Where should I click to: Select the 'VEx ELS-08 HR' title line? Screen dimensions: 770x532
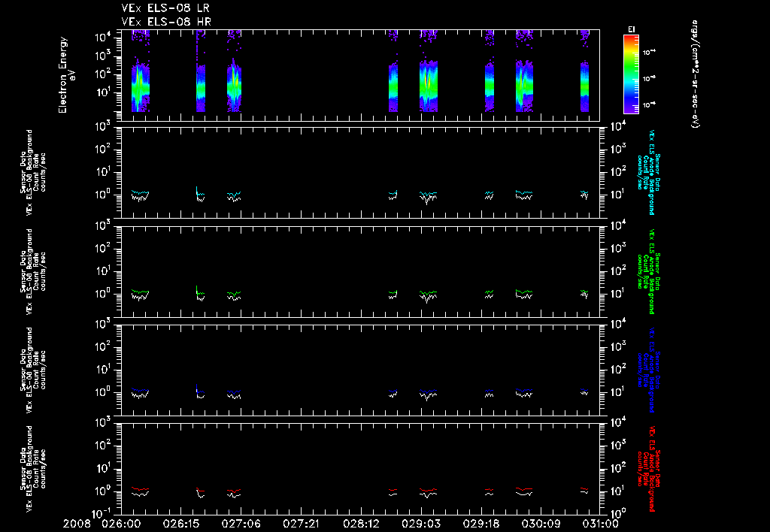[x=166, y=22]
